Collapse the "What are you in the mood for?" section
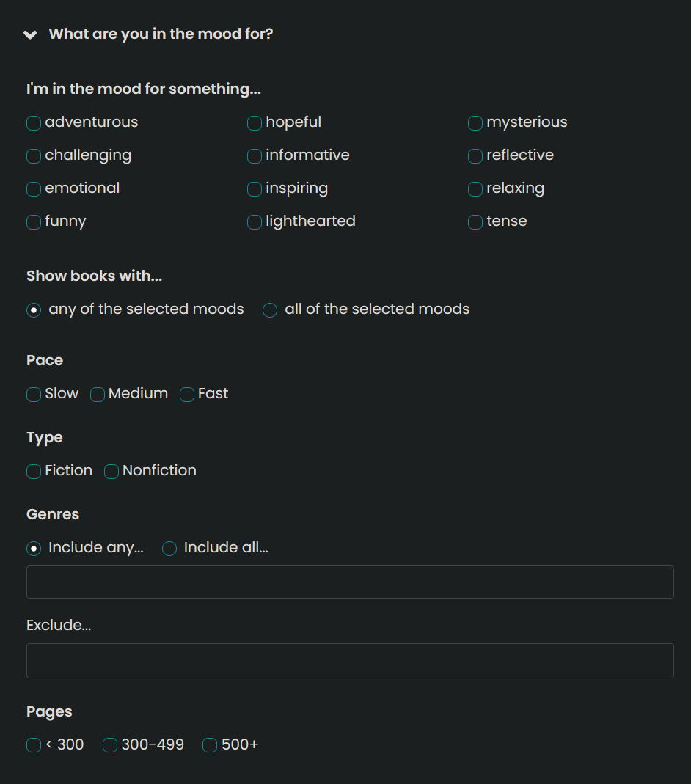This screenshot has height=784, width=691. click(30, 34)
